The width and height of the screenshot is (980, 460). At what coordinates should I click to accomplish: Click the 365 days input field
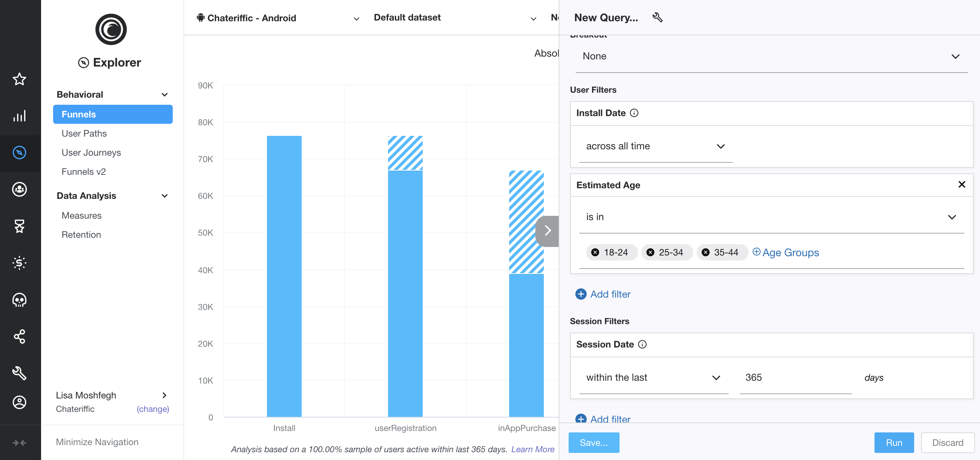click(796, 378)
